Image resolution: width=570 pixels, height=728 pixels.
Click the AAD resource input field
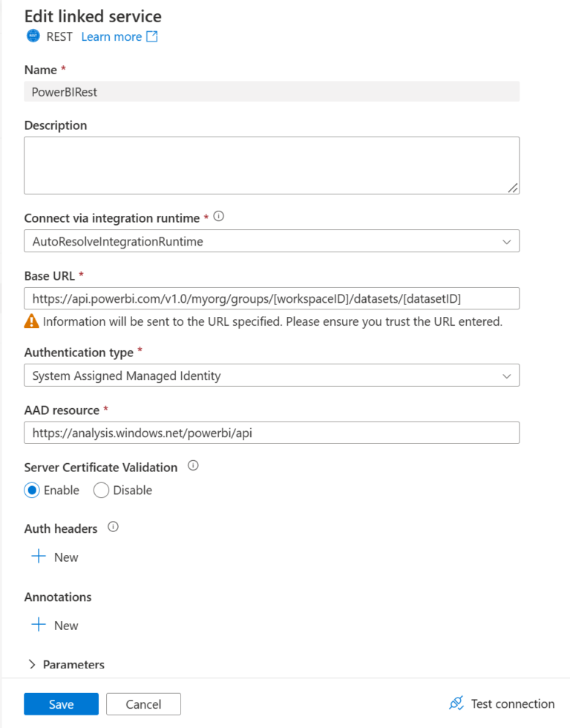pyautogui.click(x=272, y=433)
